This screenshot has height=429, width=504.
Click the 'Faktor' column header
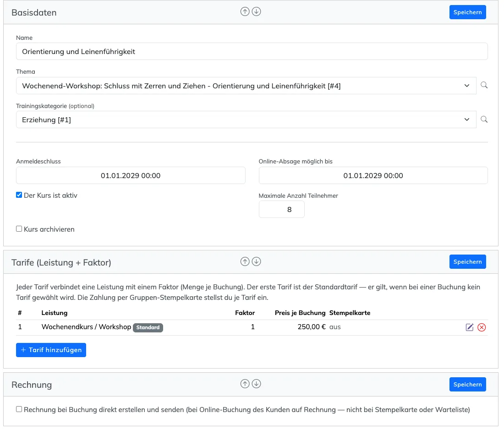[x=245, y=313]
